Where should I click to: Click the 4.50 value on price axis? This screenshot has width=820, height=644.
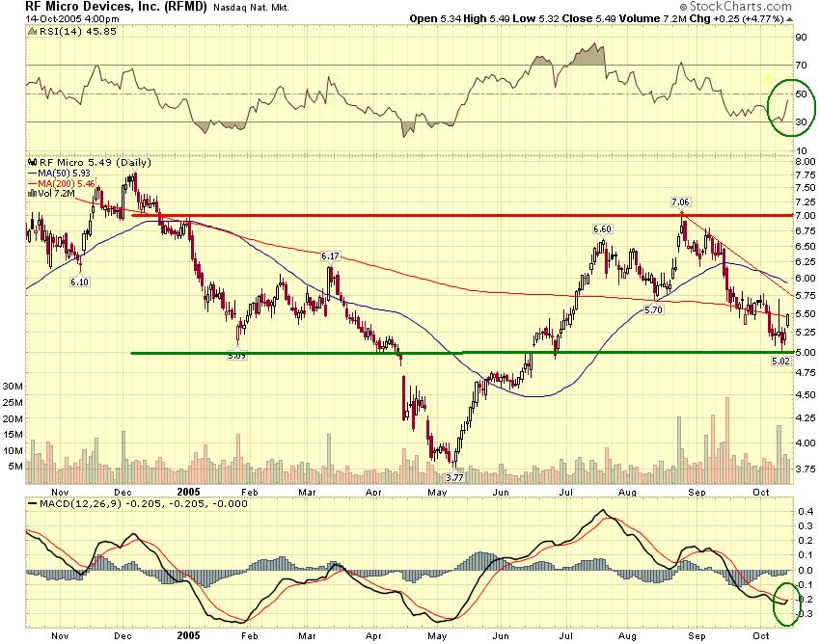pos(806,395)
